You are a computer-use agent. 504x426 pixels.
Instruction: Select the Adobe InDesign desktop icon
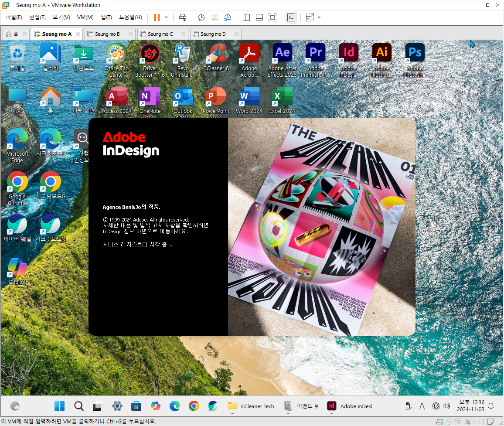349,61
